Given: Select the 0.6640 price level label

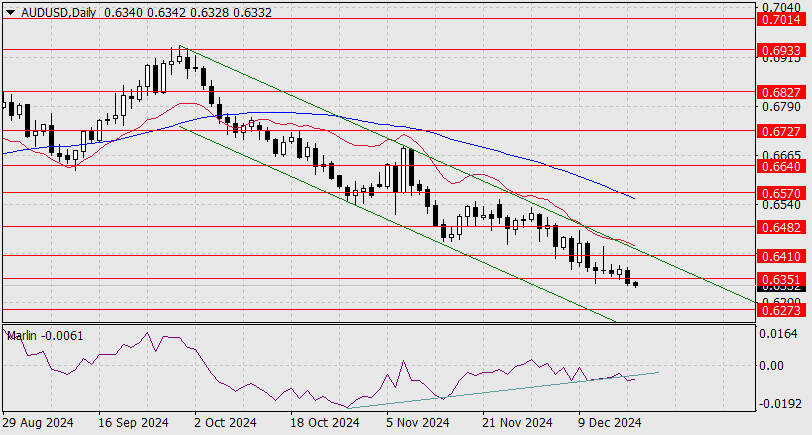Looking at the screenshot, I should pos(781,166).
